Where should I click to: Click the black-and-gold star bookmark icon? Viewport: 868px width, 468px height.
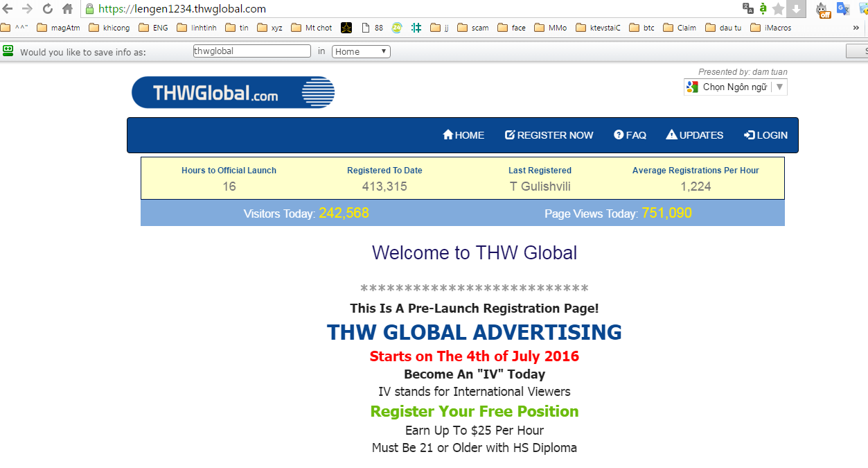pos(346,28)
